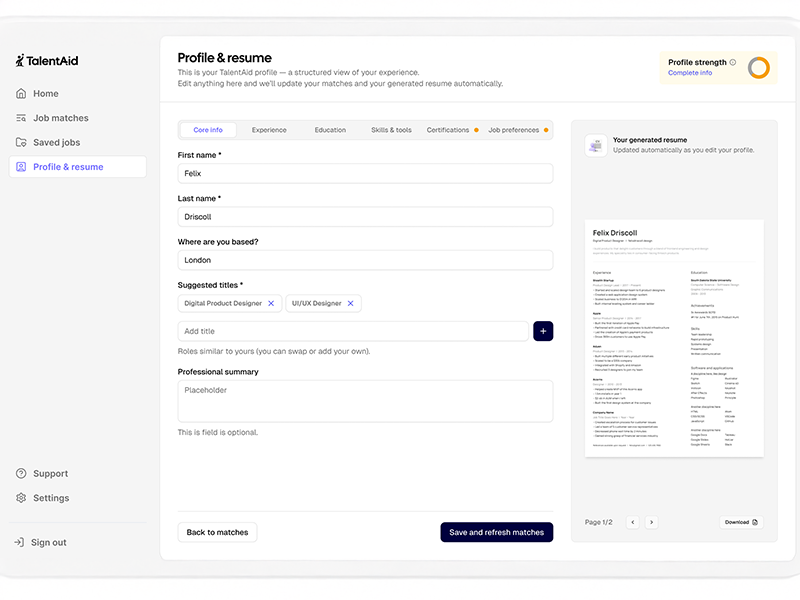Remove the UI/UX Designer title chip
This screenshot has height=600, width=800.
point(351,304)
